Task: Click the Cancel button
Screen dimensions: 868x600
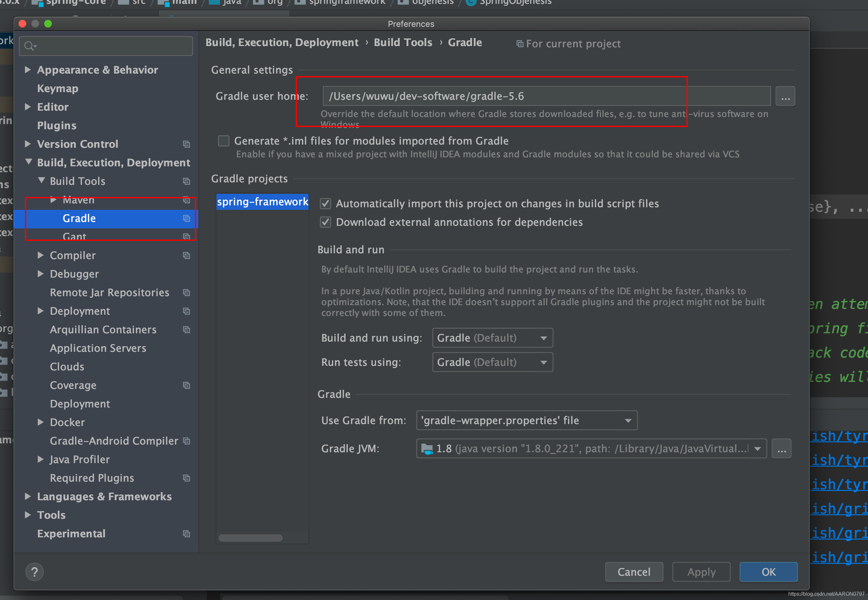Action: point(634,572)
